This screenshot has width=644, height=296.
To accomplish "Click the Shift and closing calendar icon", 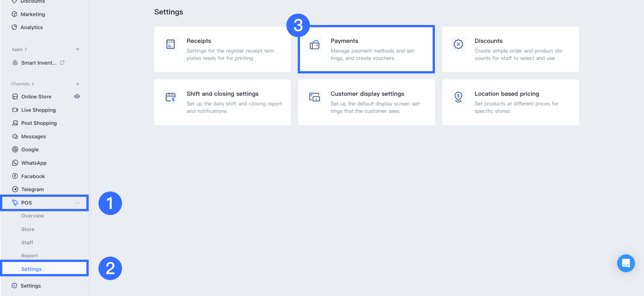I will tap(170, 97).
